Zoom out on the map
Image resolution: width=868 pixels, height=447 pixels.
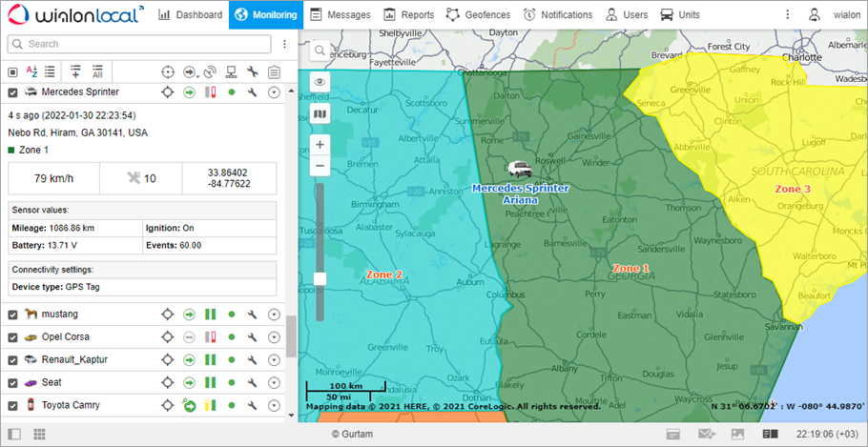[x=320, y=166]
